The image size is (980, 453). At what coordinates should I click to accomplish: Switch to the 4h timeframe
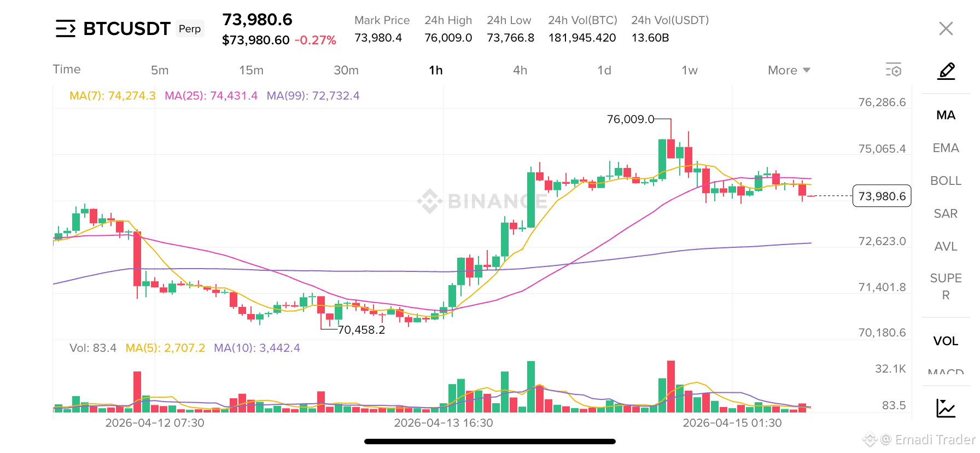coord(520,70)
